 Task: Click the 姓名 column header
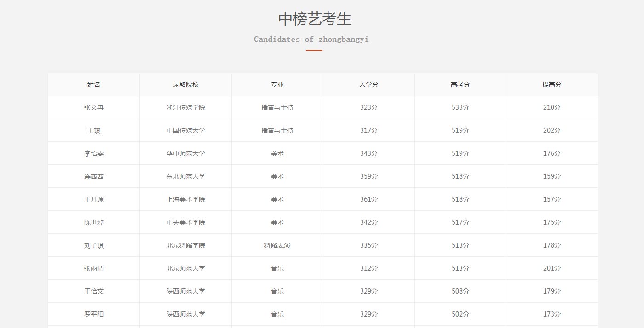tap(93, 85)
